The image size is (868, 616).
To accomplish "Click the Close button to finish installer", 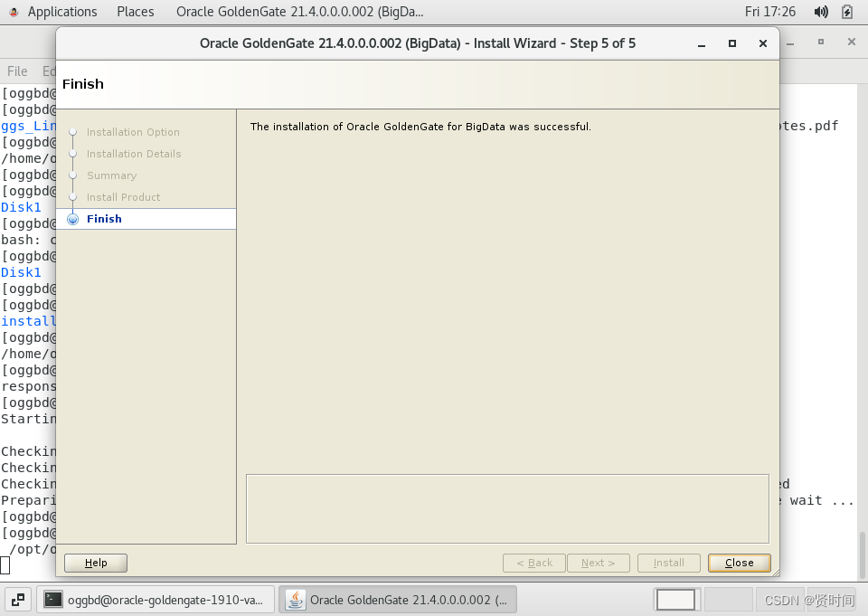I will 739,563.
